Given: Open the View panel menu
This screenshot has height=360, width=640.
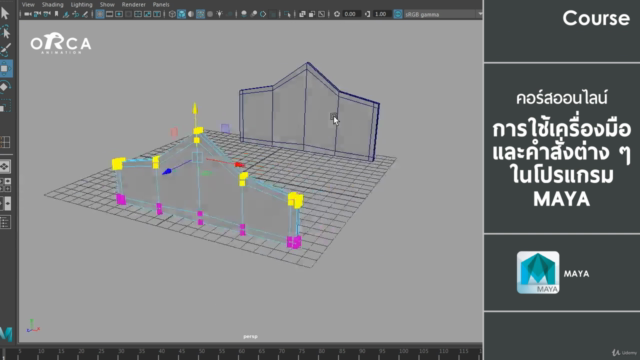Looking at the screenshot, I should click(x=28, y=4).
